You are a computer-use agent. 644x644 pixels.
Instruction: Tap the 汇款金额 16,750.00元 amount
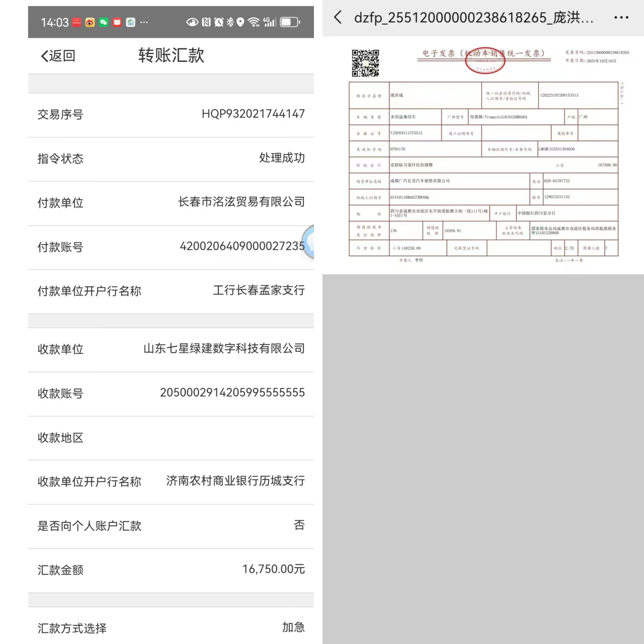click(x=273, y=570)
